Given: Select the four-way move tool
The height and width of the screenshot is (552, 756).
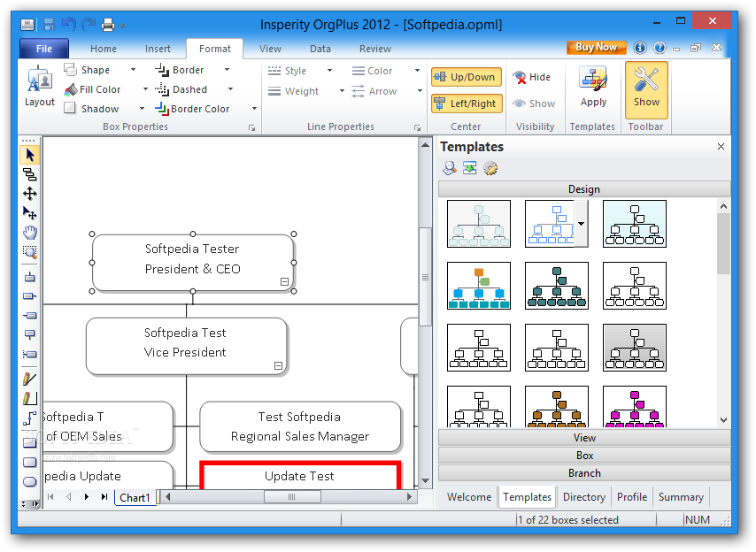Looking at the screenshot, I should (30, 194).
